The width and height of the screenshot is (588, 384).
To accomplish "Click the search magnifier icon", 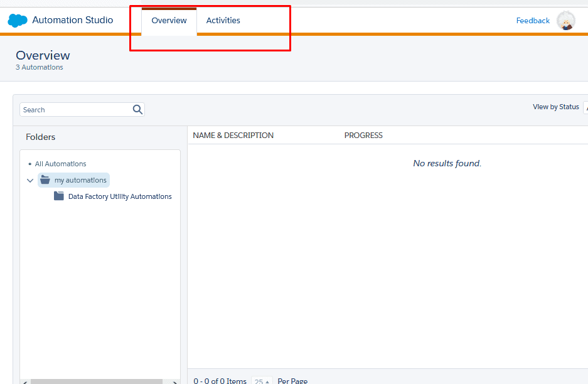I will point(137,110).
